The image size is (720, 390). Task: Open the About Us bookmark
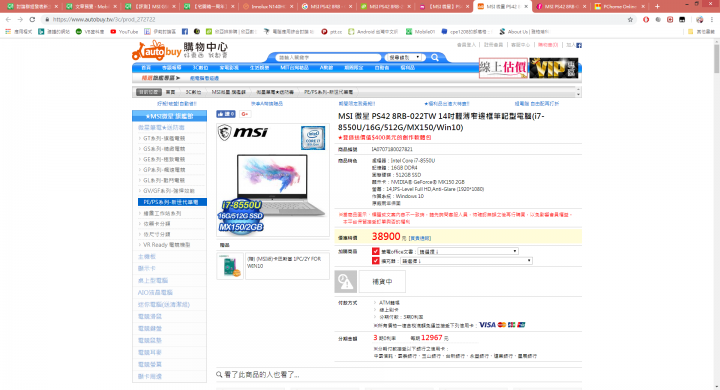[x=523, y=32]
